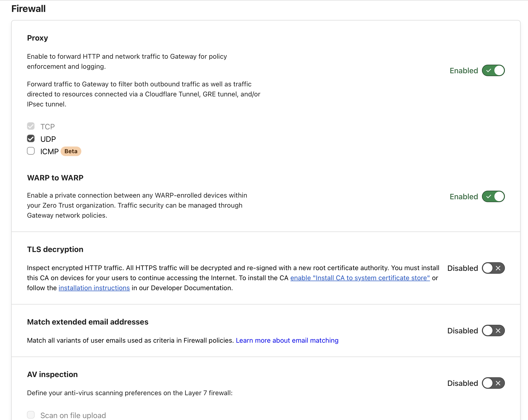Open the installation instructions link

tap(94, 288)
